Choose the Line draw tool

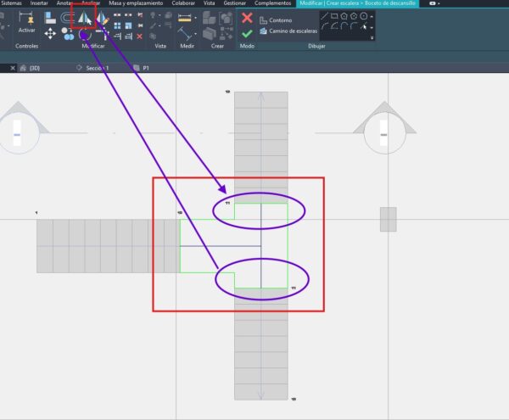[x=326, y=16]
